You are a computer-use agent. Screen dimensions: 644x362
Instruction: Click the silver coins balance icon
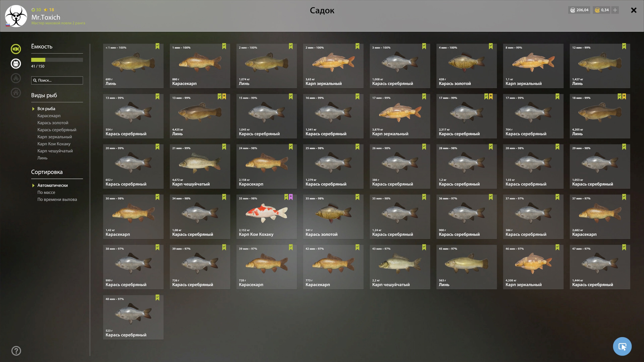coord(573,10)
